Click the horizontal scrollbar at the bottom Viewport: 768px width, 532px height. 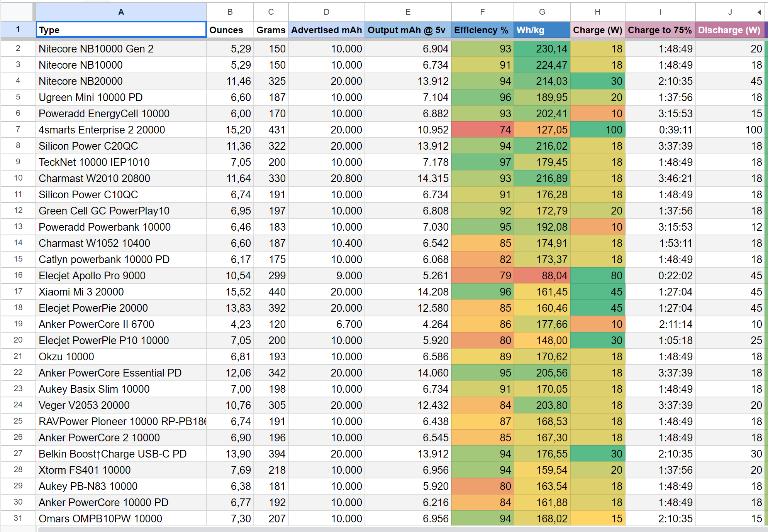386,529
